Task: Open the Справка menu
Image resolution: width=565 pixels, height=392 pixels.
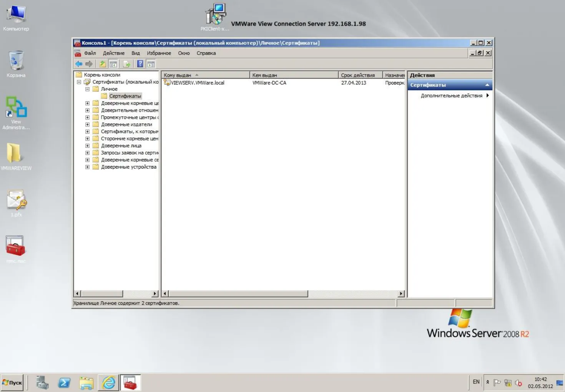Action: (206, 53)
